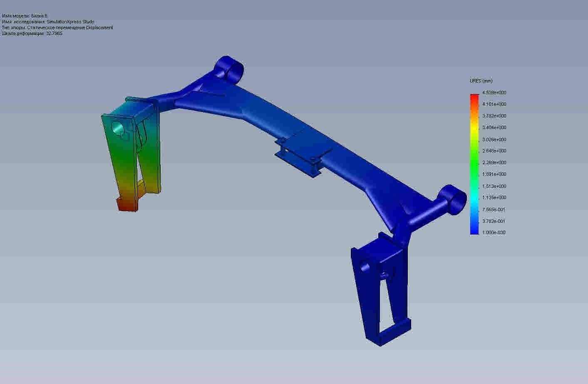This screenshot has height=384, width=588.
Task: Select the center mounting plate on beam
Action: point(307,147)
